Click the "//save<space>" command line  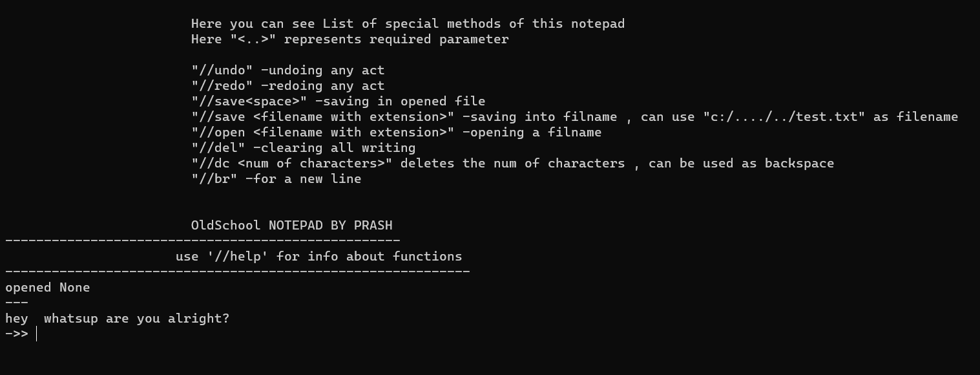coord(338,102)
